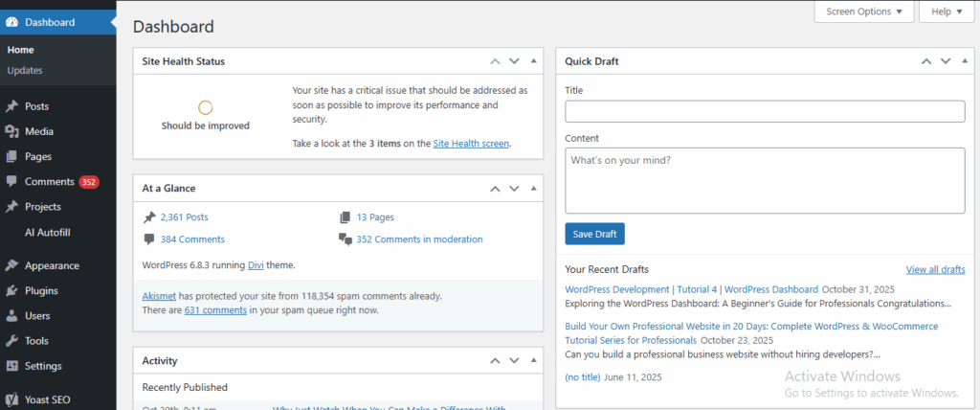Screen dimensions: 980x410
Task: Go to the Updates submenu item
Action: tap(25, 70)
